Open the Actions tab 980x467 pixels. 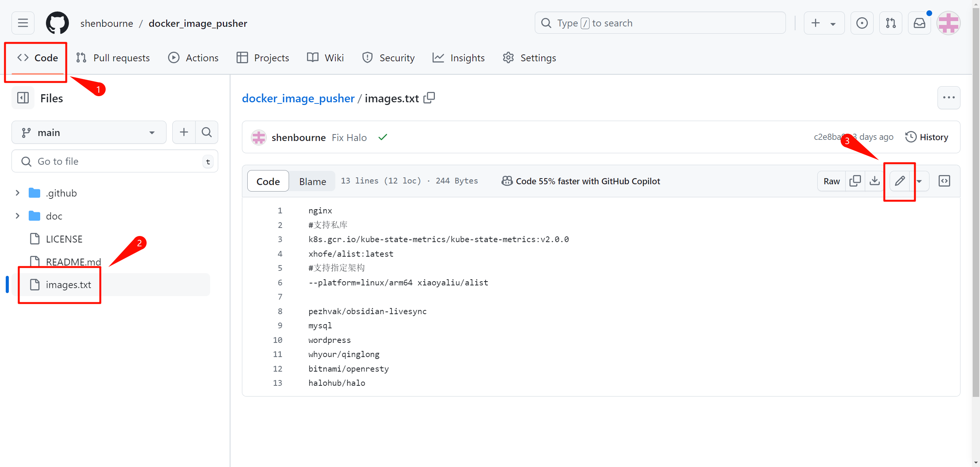pos(193,57)
